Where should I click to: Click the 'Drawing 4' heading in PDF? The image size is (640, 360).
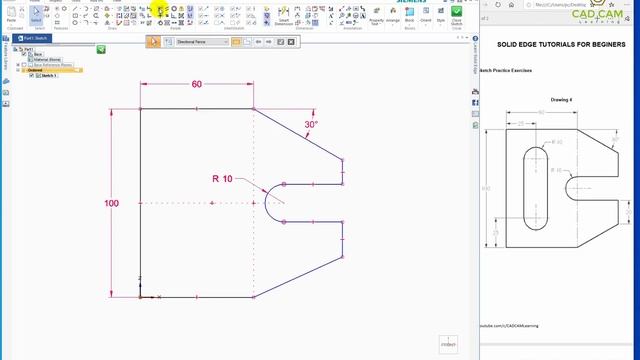[x=561, y=100]
